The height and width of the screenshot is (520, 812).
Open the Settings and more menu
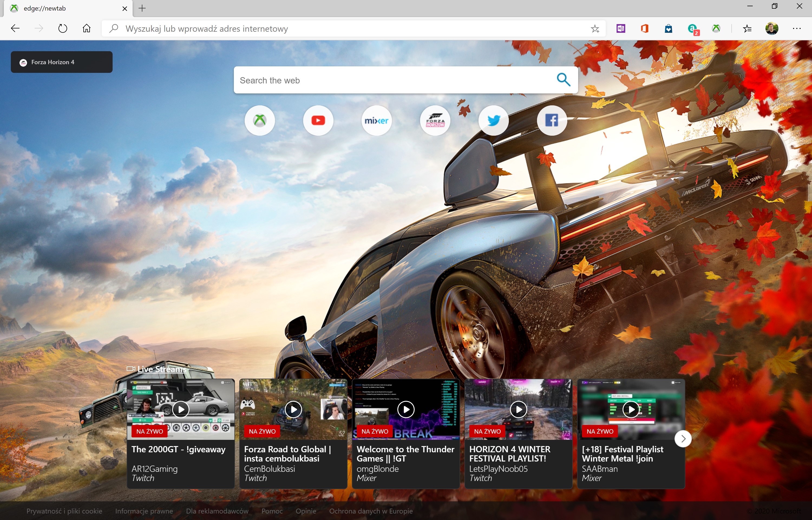tap(797, 28)
